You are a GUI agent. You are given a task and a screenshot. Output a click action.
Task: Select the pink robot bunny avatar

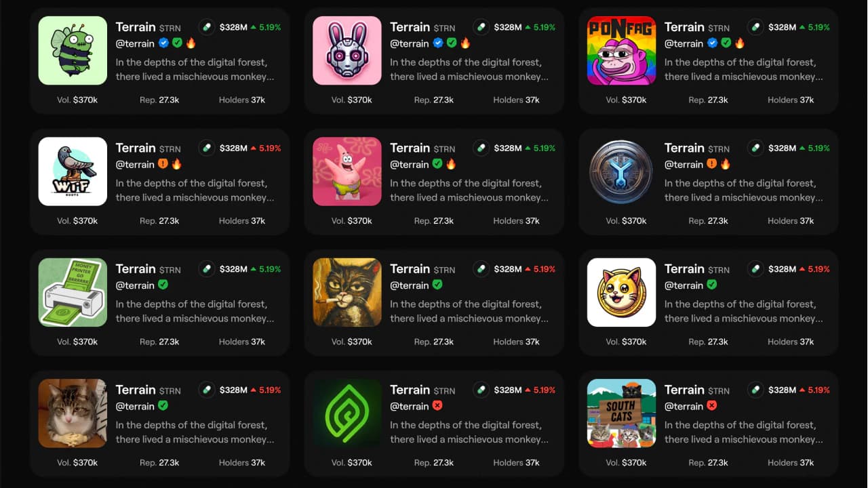click(347, 51)
